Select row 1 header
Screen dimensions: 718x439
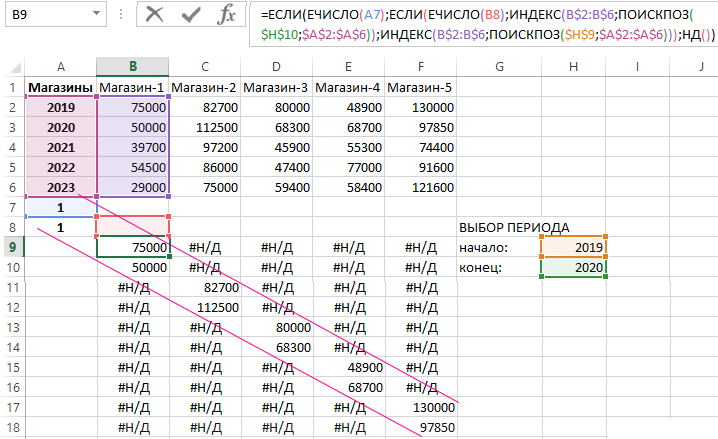tap(12, 87)
